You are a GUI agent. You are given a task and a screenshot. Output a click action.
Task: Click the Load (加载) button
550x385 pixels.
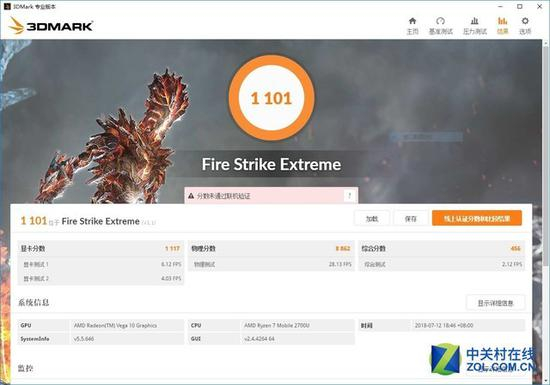(372, 218)
